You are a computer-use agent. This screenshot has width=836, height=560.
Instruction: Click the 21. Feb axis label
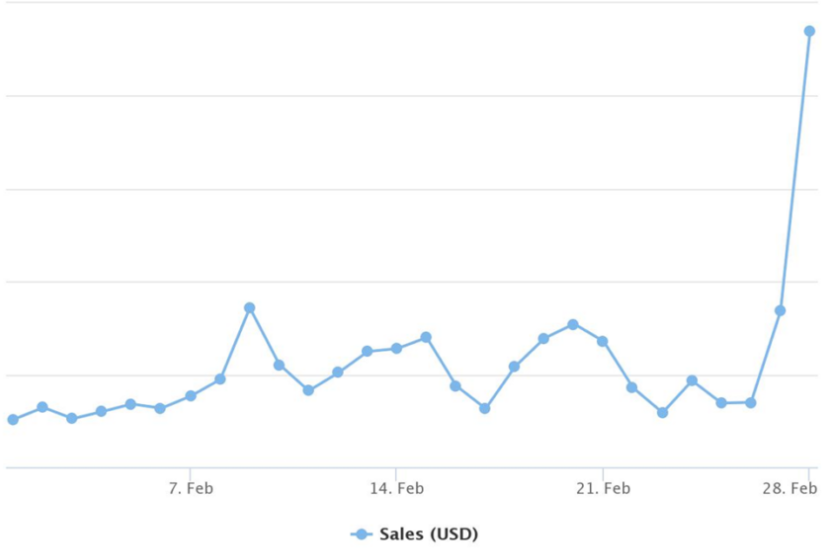[603, 488]
